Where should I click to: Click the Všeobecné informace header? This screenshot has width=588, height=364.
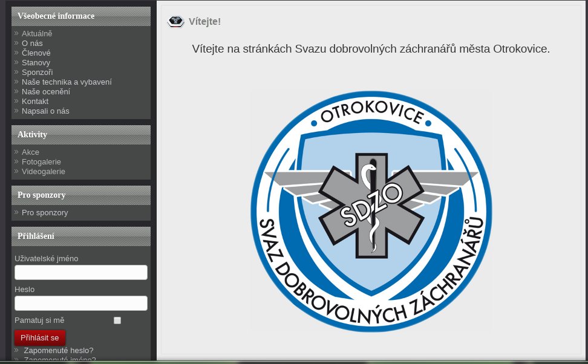81,16
